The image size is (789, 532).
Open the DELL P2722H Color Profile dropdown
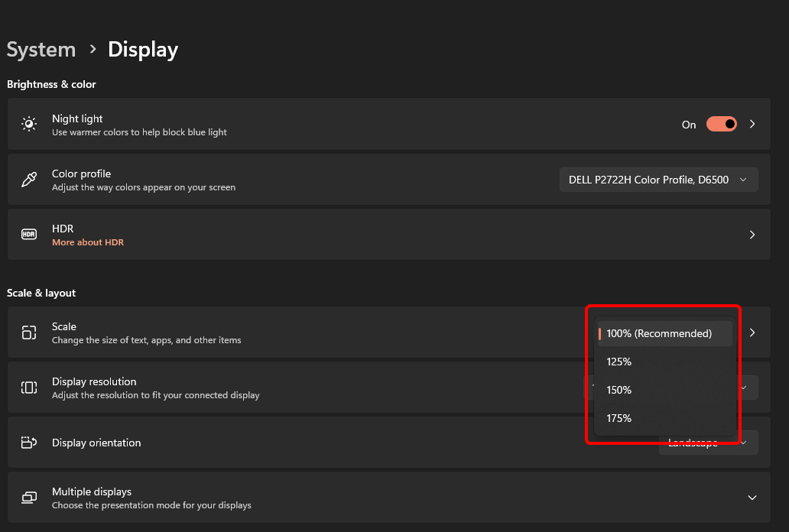pyautogui.click(x=658, y=179)
